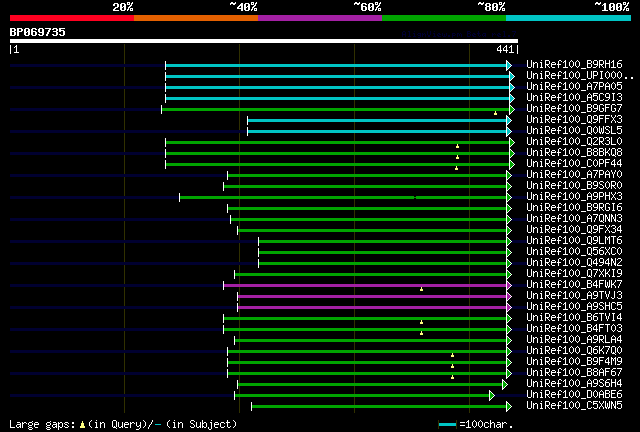The width and height of the screenshot is (640, 432).
Task: Click the green alignment bar of UniRef100_B9GFG7
Action: point(336,109)
